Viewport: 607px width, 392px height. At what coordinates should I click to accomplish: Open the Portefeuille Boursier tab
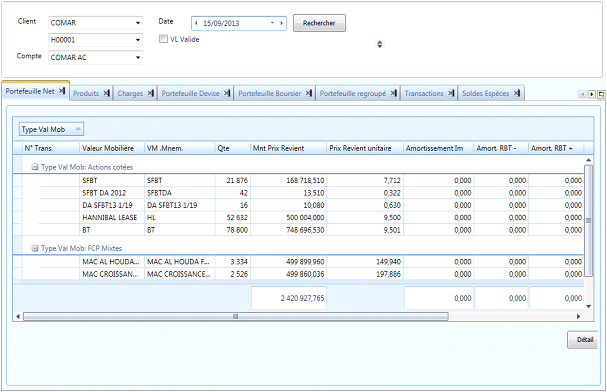(269, 93)
